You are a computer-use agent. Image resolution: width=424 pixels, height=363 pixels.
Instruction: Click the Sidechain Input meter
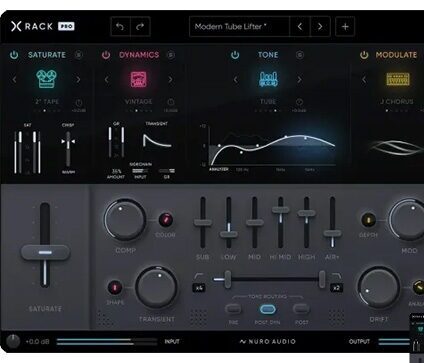click(140, 171)
